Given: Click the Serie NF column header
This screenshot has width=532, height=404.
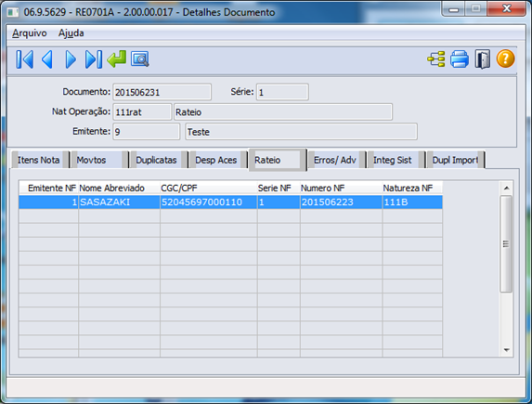Looking at the screenshot, I should [x=279, y=189].
